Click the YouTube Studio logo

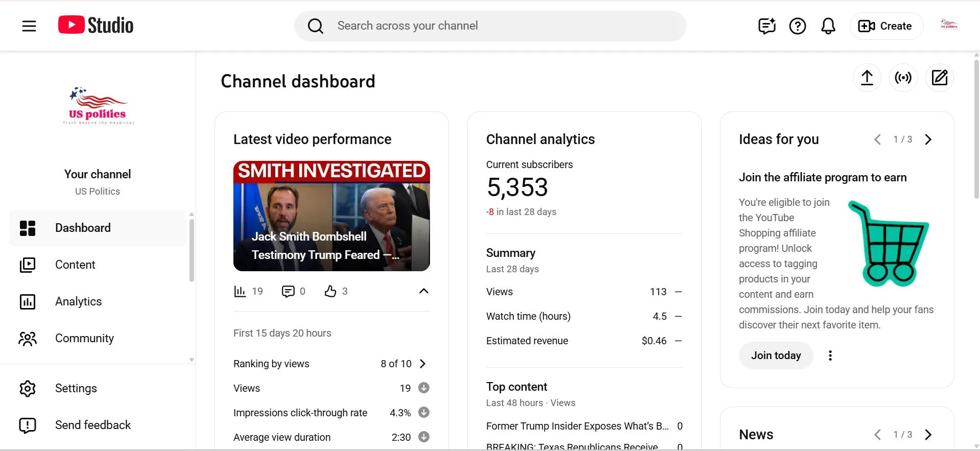coord(95,25)
